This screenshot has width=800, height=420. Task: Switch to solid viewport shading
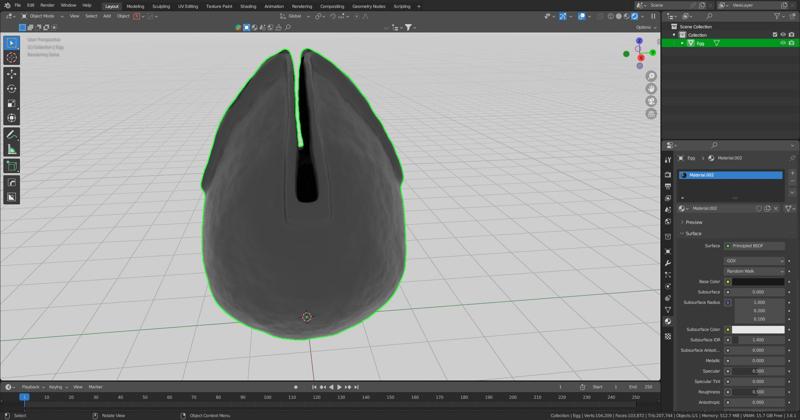(618, 16)
